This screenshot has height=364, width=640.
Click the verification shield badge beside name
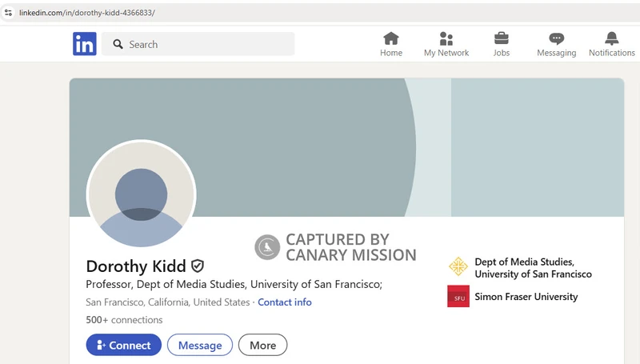(x=198, y=266)
